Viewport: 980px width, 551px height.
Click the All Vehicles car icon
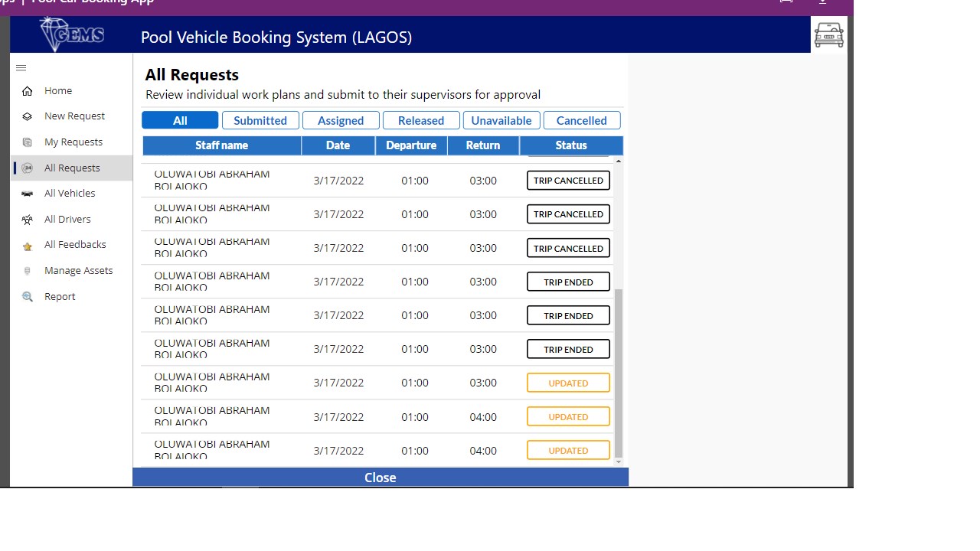pos(28,194)
